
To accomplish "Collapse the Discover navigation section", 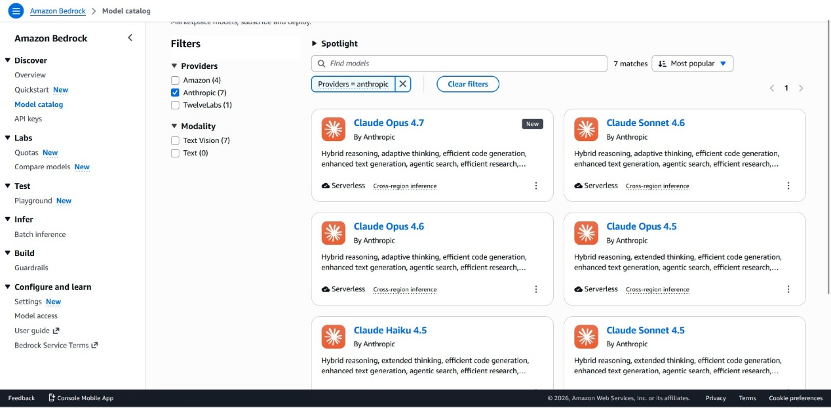I will point(7,60).
